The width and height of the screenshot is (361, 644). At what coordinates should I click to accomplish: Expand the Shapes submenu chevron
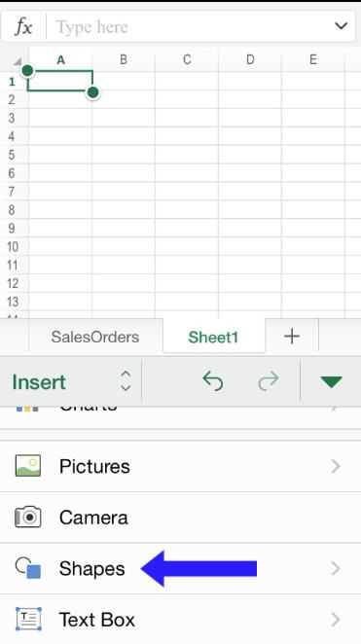click(336, 568)
